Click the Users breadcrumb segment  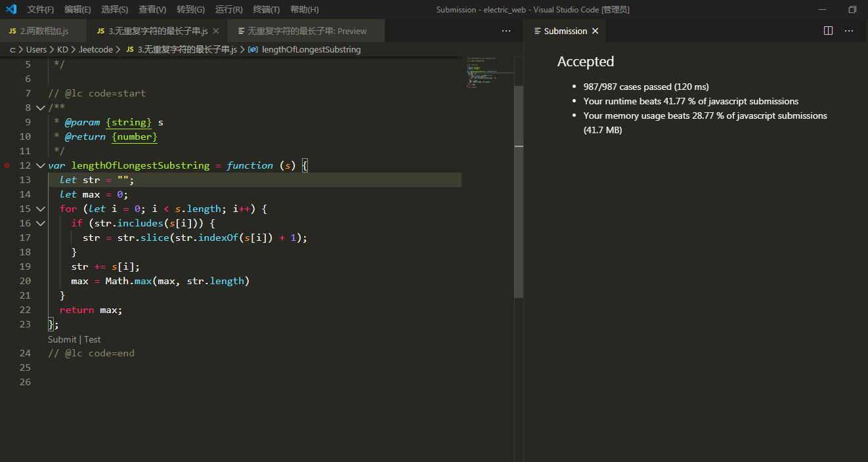coord(36,49)
